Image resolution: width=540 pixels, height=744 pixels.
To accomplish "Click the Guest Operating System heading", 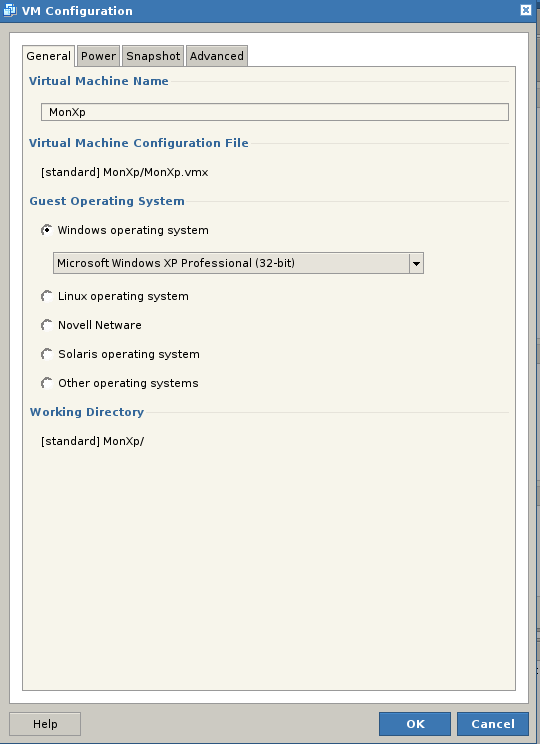I will (107, 201).
